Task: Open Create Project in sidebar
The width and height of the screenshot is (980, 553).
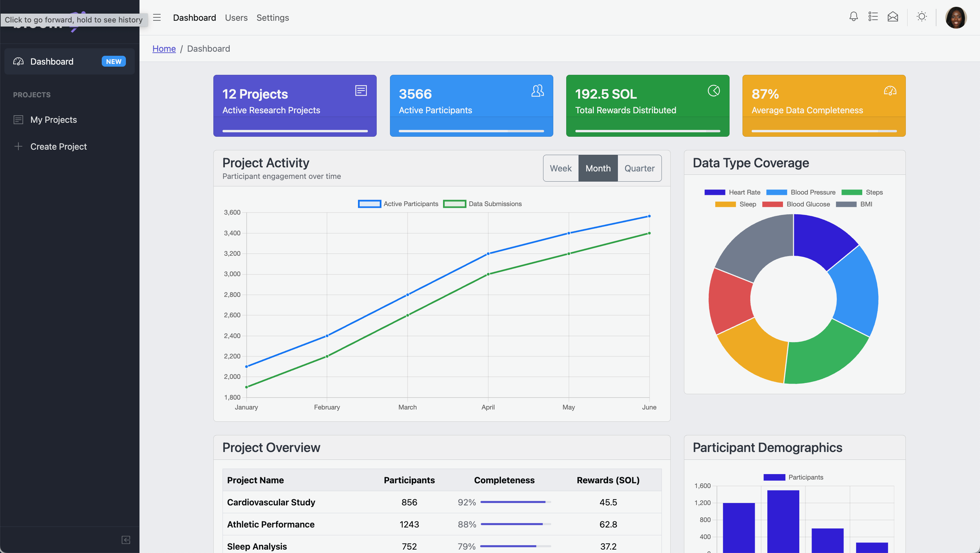Action: [58, 147]
